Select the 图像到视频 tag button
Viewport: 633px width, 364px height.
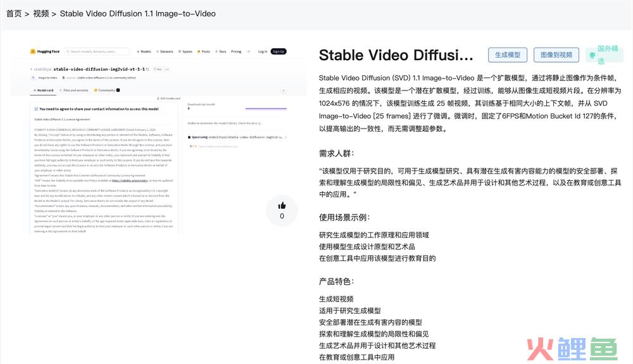pyautogui.click(x=556, y=55)
